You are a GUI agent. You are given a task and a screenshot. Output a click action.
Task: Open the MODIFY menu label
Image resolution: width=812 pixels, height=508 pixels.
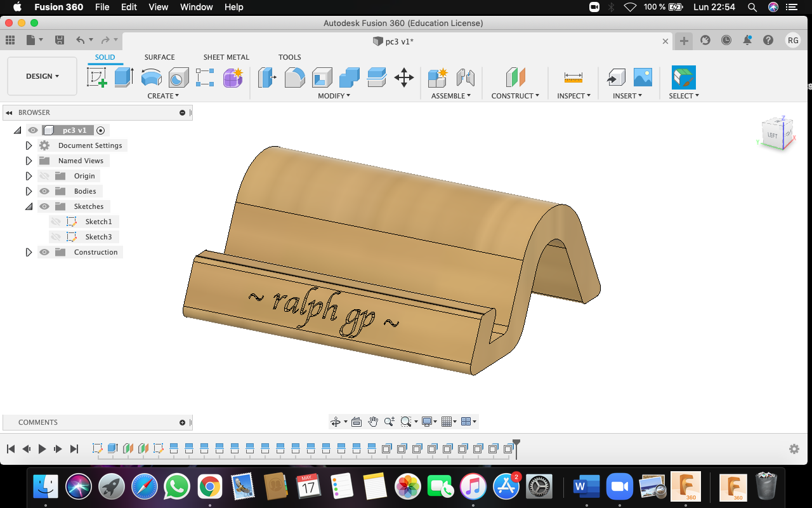(x=334, y=96)
